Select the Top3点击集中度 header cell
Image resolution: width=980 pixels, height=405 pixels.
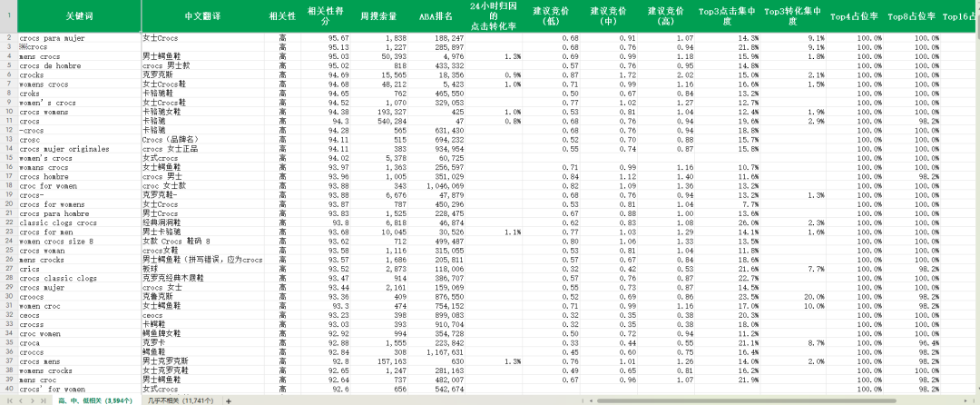tap(728, 17)
